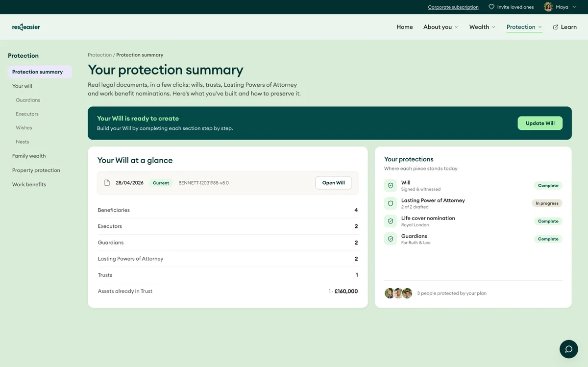Expand the Protection menu chevron
The width and height of the screenshot is (588, 367).
(x=540, y=27)
